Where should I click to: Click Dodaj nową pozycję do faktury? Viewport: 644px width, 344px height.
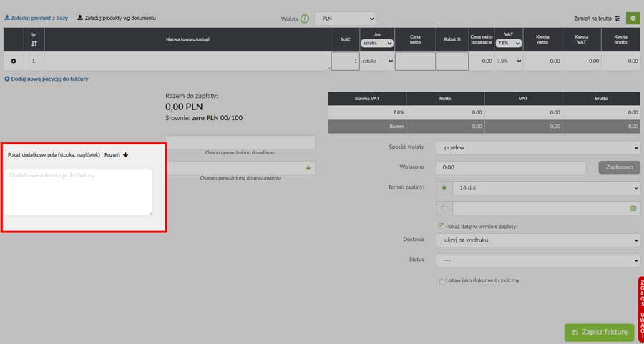click(x=47, y=79)
